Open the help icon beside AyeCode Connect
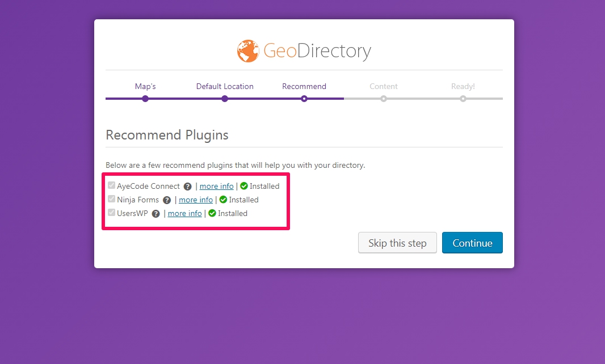Image resolution: width=605 pixels, height=364 pixels. tap(187, 187)
